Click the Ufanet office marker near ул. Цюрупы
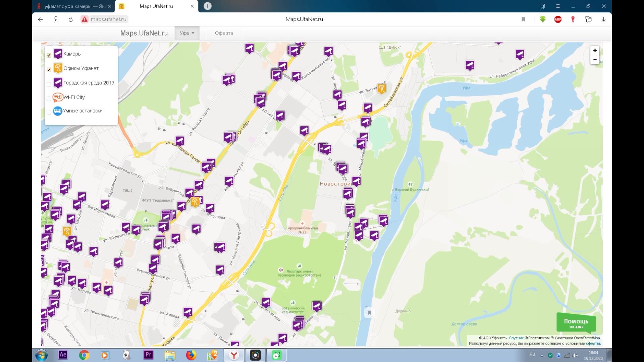 [x=67, y=231]
